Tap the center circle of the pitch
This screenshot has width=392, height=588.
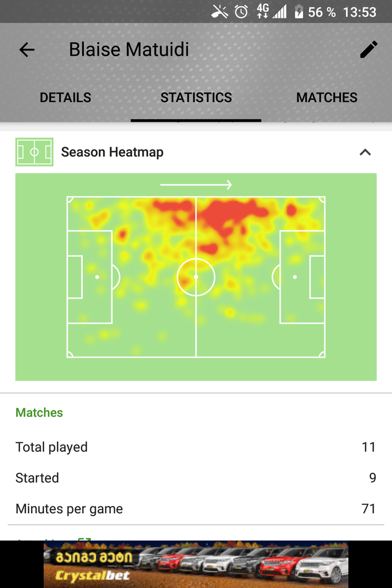[196, 277]
